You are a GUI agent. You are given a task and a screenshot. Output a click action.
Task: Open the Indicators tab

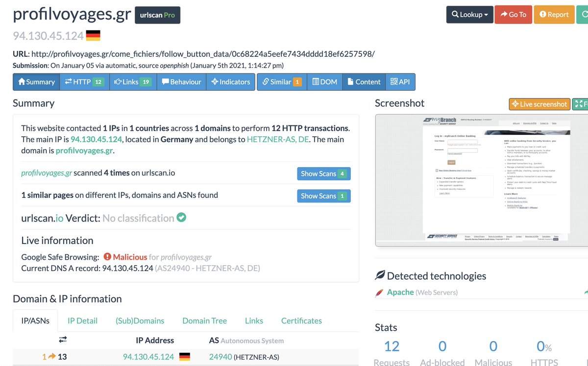click(231, 82)
